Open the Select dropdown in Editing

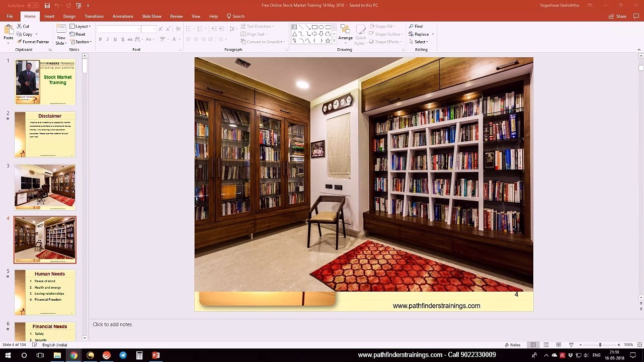tap(418, 42)
